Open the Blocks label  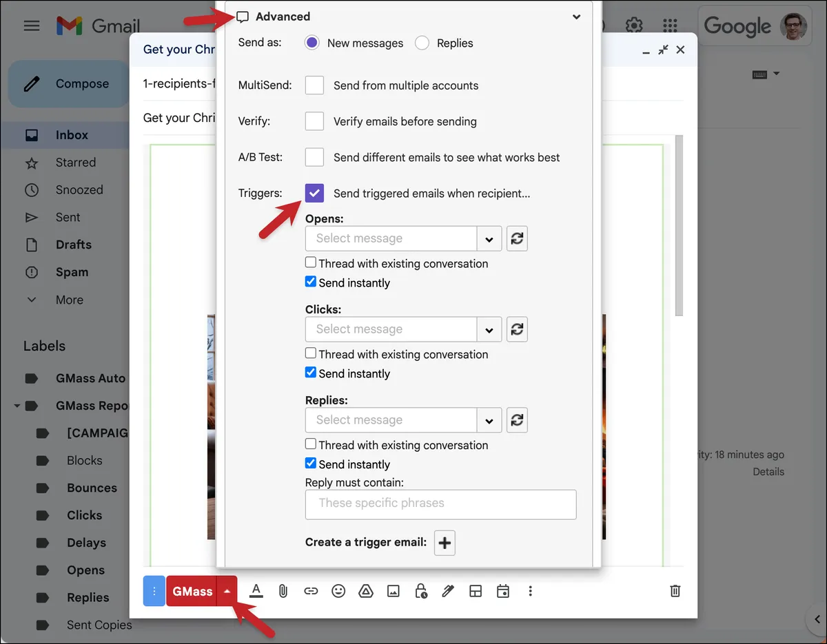84,461
